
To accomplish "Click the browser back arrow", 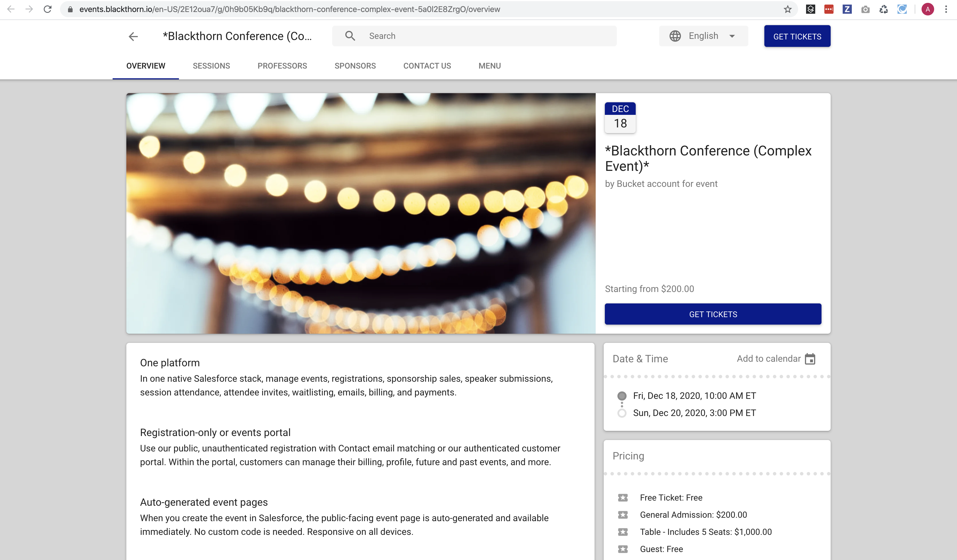I will click(11, 9).
